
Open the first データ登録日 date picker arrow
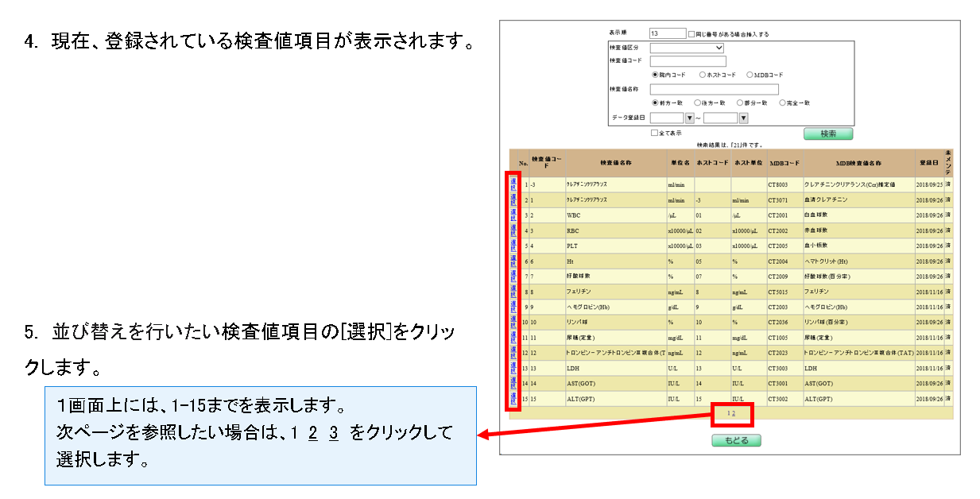point(689,118)
